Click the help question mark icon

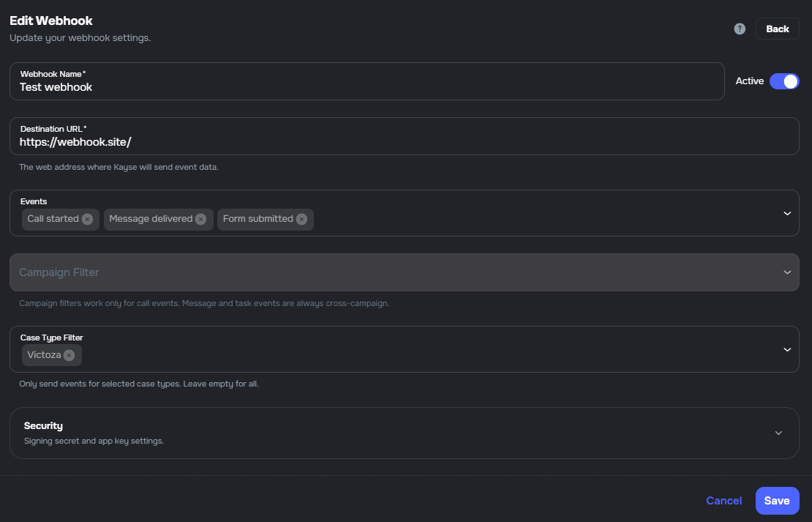coord(740,29)
